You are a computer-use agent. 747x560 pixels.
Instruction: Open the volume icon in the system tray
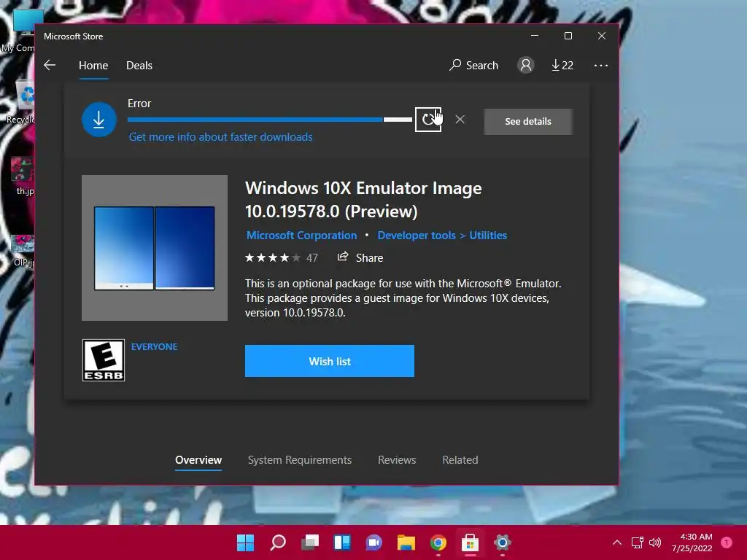(x=655, y=542)
